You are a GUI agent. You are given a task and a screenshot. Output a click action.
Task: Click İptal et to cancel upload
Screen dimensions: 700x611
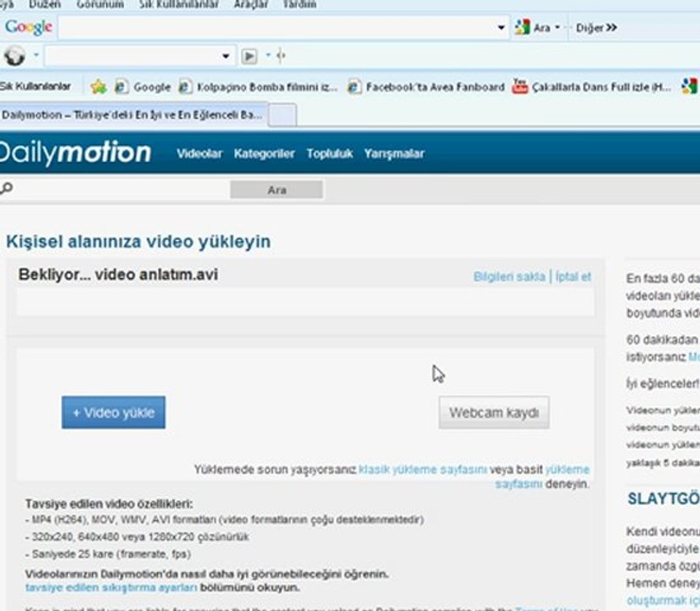574,277
